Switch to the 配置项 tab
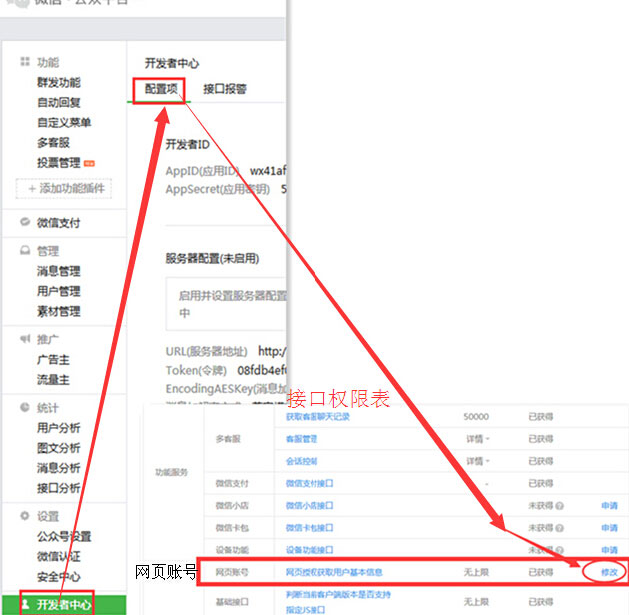 pyautogui.click(x=161, y=89)
